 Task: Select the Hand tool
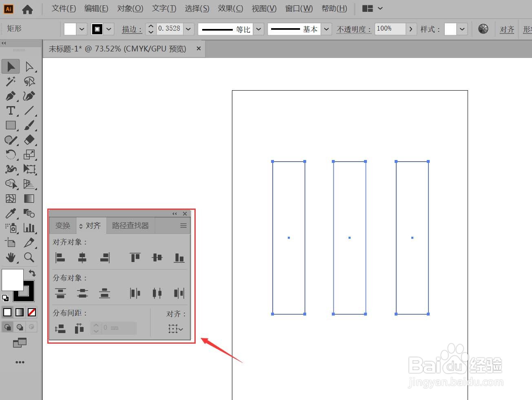(11, 257)
